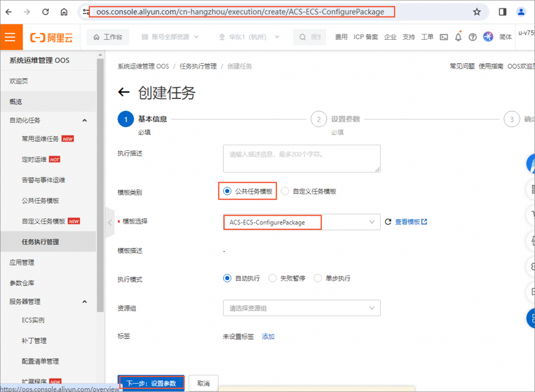
Task: Open 账号全部资源 dropdown
Action: [x=170, y=37]
